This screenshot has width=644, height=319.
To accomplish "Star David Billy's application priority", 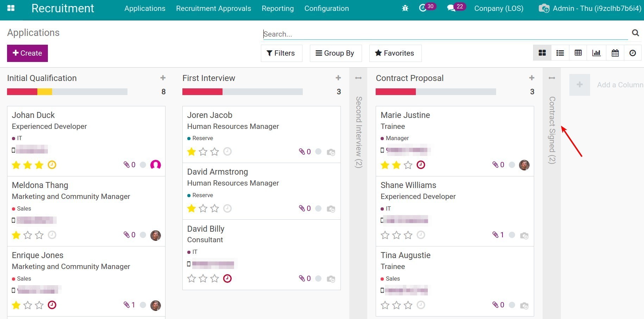I will [191, 278].
